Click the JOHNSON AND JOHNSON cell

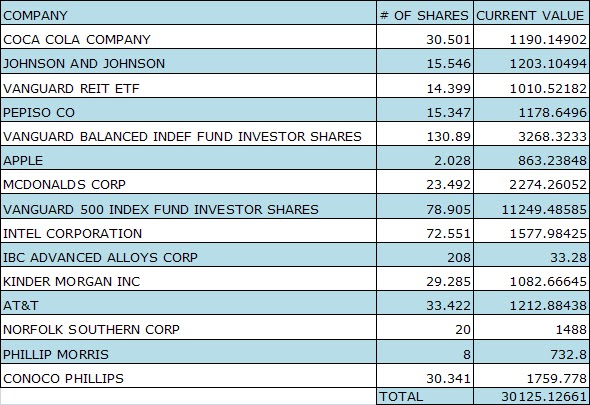pos(188,61)
